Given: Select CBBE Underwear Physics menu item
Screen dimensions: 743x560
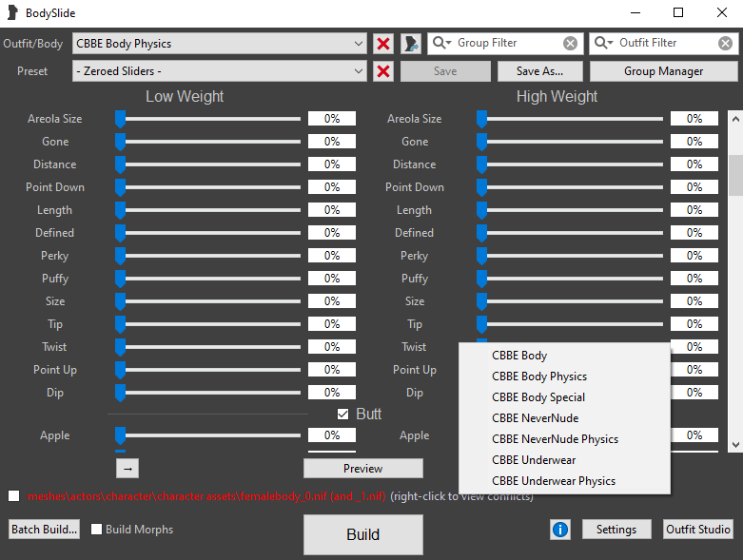Looking at the screenshot, I should (564, 480).
